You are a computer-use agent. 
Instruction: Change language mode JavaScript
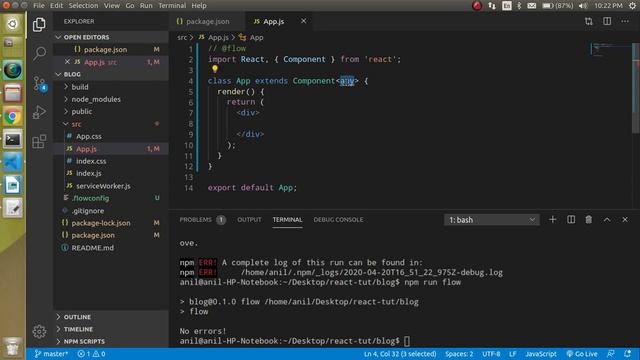pos(541,354)
